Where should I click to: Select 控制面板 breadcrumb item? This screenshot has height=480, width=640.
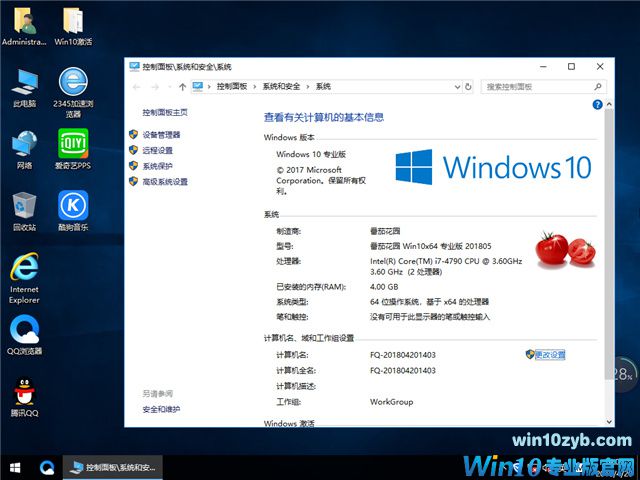coord(232,87)
